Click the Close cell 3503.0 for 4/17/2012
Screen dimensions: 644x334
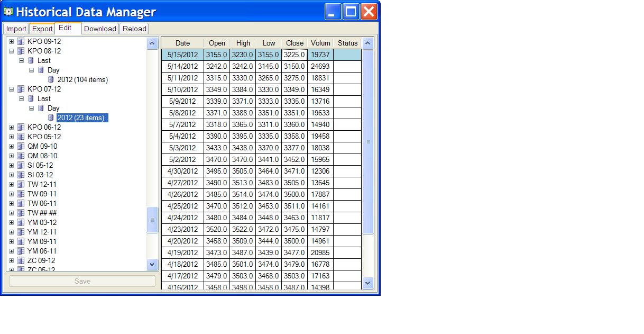[295, 276]
